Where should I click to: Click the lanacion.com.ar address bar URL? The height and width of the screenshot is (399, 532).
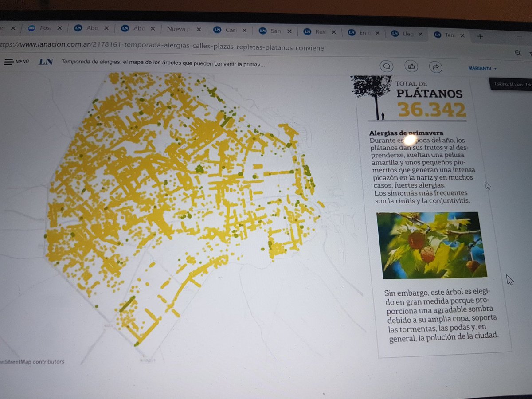coord(162,46)
